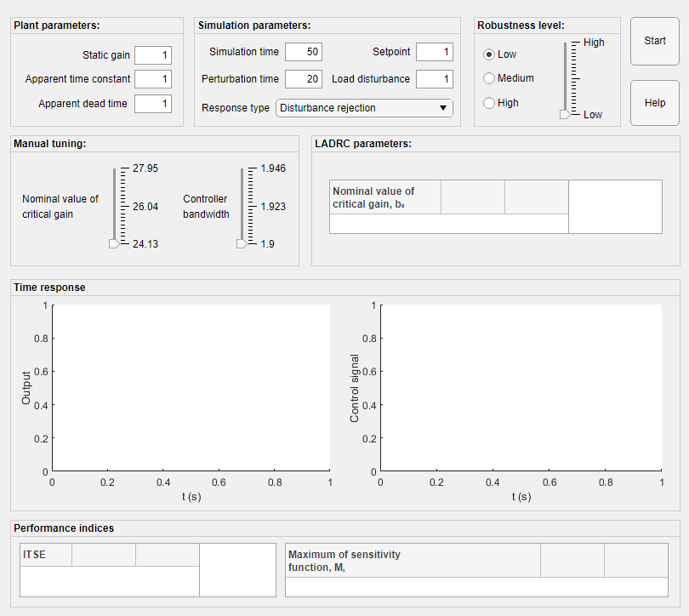Screen dimensions: 689x616
Task: Click the Perturbation time input field
Action: (304, 79)
